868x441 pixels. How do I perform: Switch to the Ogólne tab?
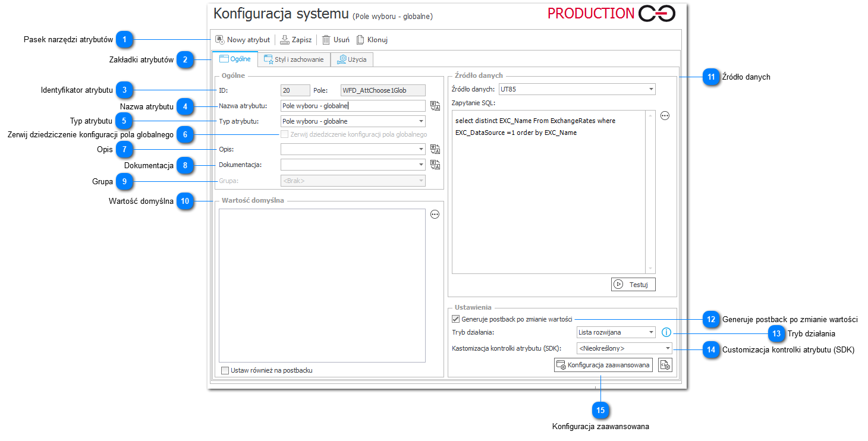pyautogui.click(x=235, y=59)
